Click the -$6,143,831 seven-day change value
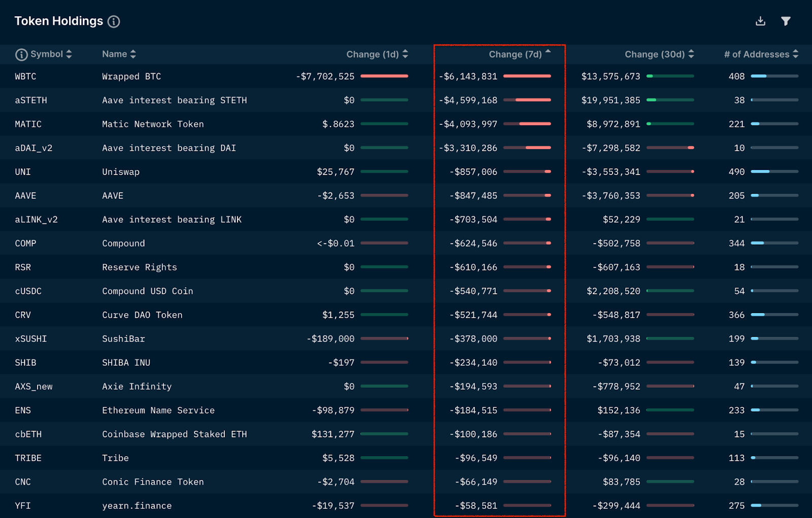 468,76
